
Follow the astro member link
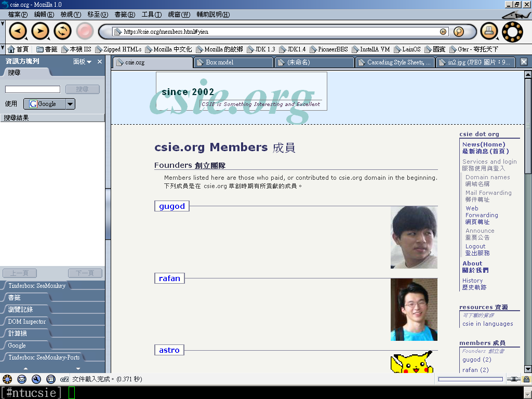[x=169, y=350]
